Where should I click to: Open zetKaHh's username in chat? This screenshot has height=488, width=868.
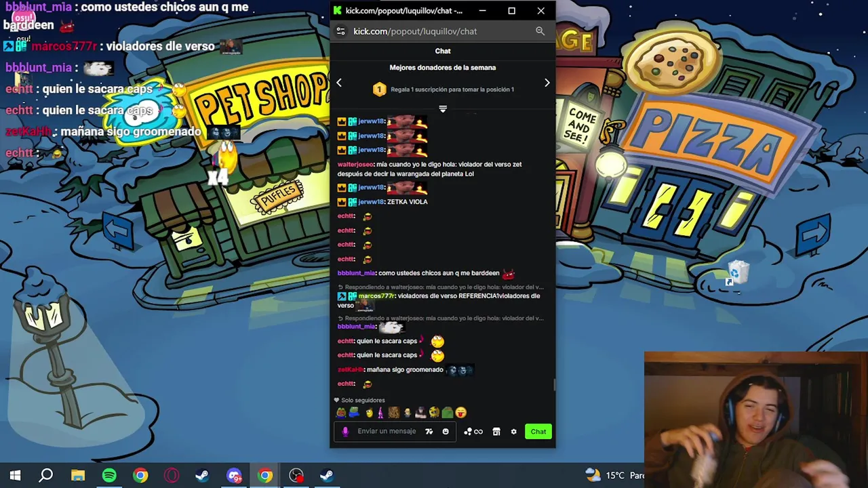click(x=350, y=369)
